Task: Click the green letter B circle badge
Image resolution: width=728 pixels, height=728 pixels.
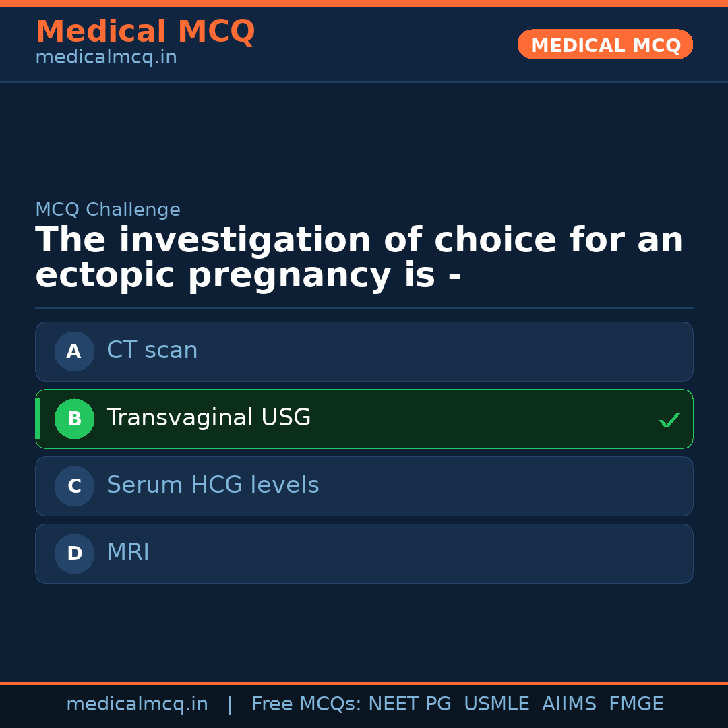Action: coord(74,419)
